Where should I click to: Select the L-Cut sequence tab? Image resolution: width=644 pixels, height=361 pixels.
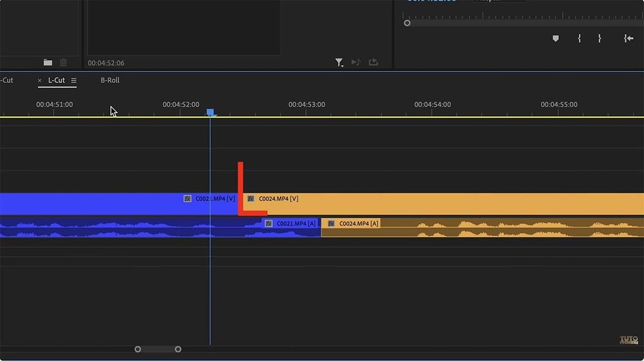tap(56, 80)
